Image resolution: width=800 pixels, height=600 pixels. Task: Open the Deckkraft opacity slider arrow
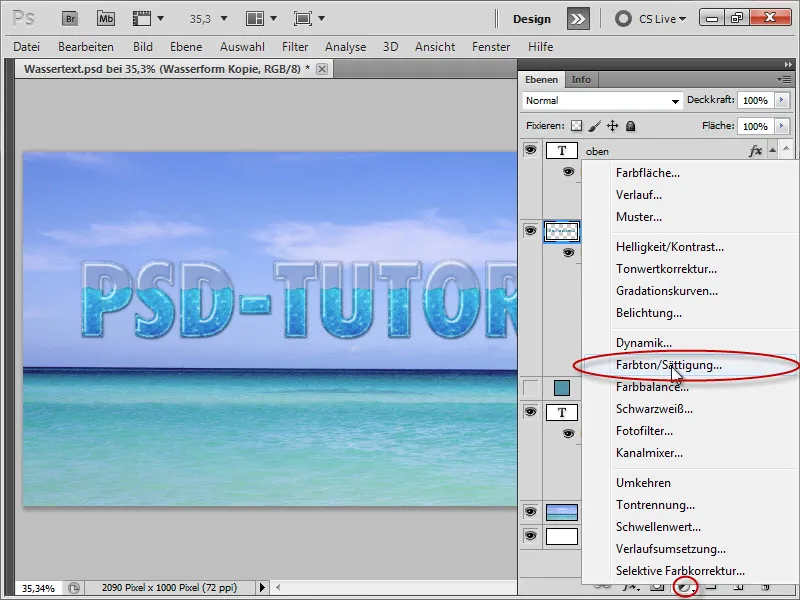pyautogui.click(x=782, y=101)
